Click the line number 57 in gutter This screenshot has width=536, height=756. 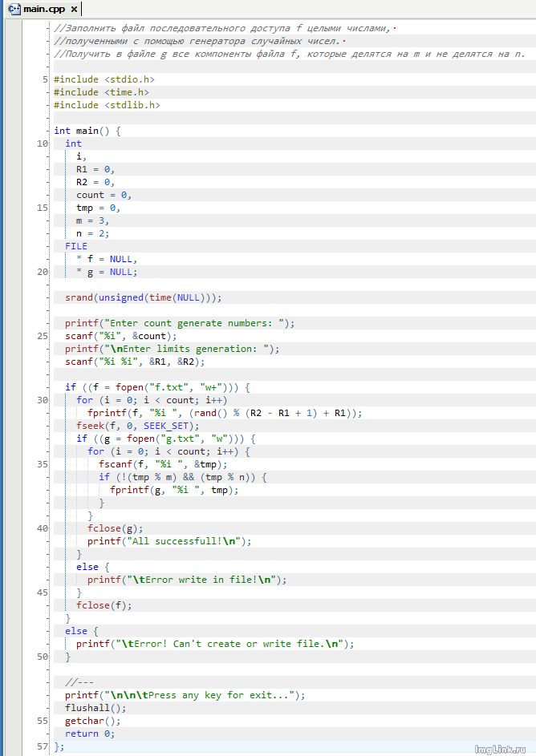point(43,746)
